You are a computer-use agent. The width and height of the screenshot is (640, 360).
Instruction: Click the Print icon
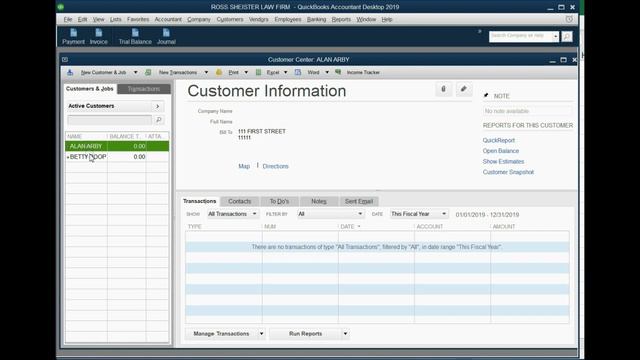click(x=219, y=72)
